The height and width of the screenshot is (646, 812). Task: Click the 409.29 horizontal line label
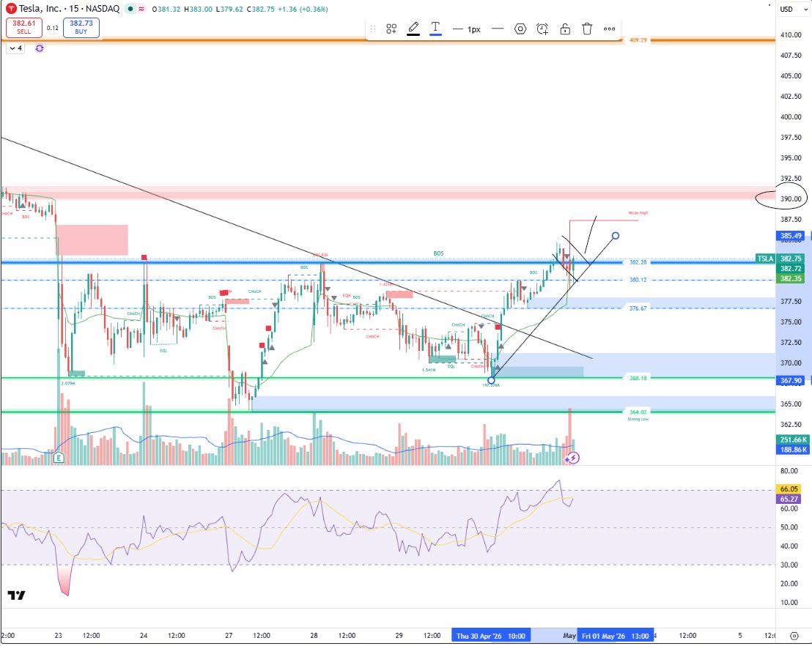[x=638, y=40]
